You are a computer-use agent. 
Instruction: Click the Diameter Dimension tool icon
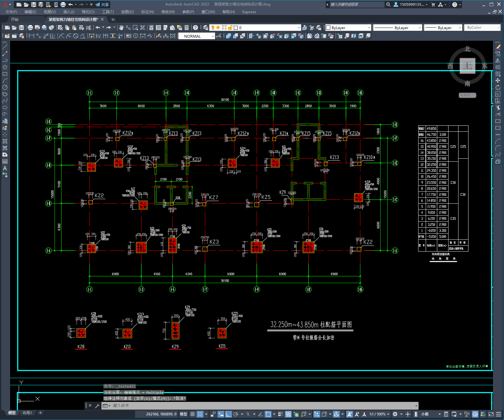click(x=76, y=36)
